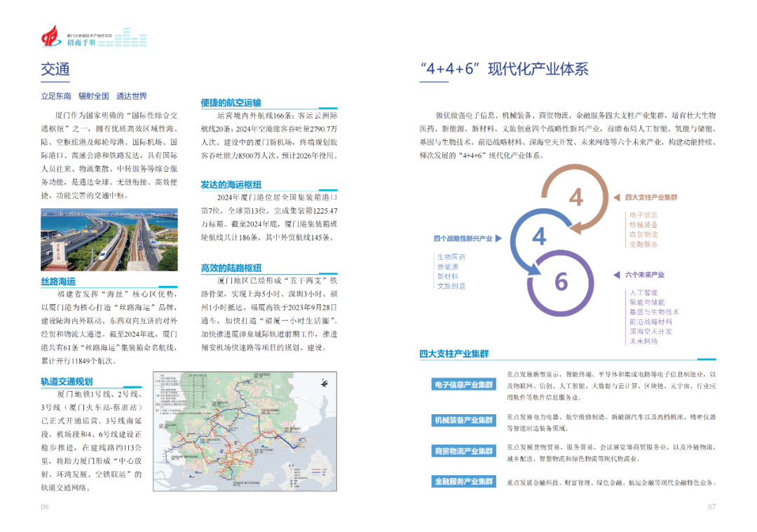Click the blue circle with the middle number 4

539,236
